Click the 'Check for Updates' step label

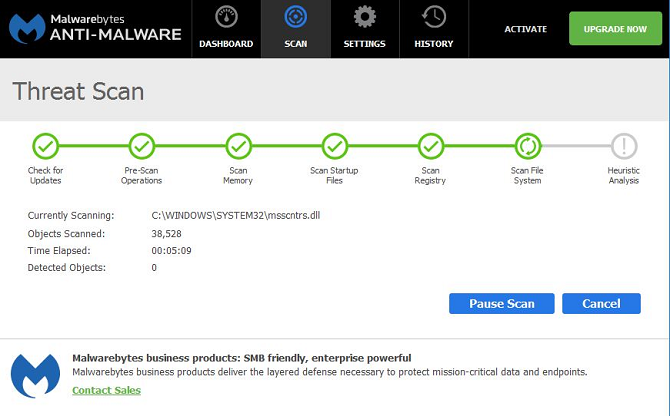45,176
